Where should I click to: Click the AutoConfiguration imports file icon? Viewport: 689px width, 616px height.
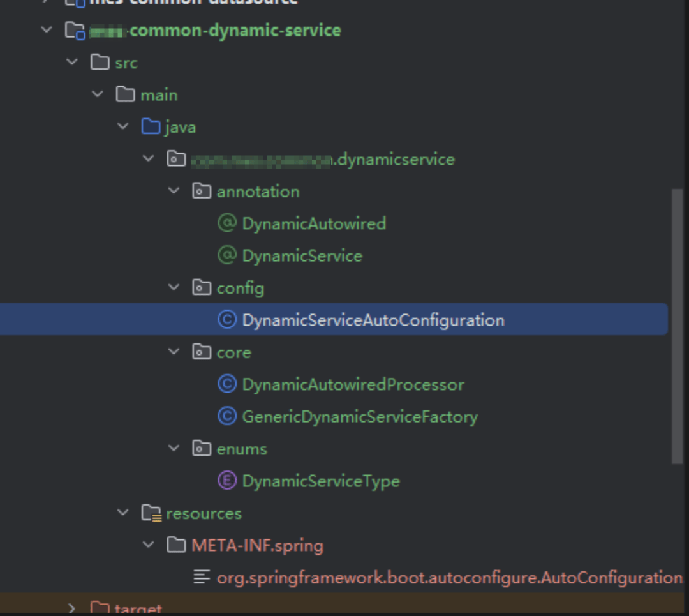pyautogui.click(x=202, y=578)
